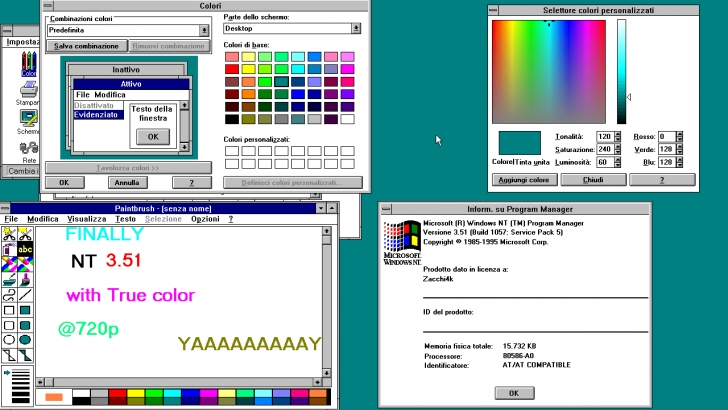
Task: Choose the Airbrush spray can tool
Action: (x=9, y=250)
